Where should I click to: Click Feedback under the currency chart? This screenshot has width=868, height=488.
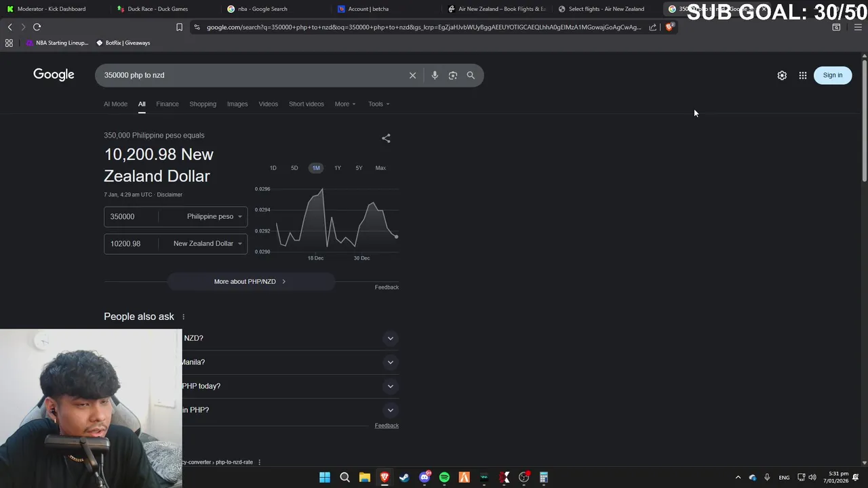[387, 287]
